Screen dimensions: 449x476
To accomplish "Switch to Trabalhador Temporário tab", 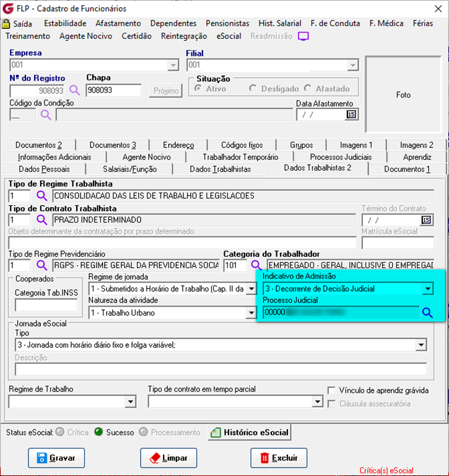I will tap(240, 157).
